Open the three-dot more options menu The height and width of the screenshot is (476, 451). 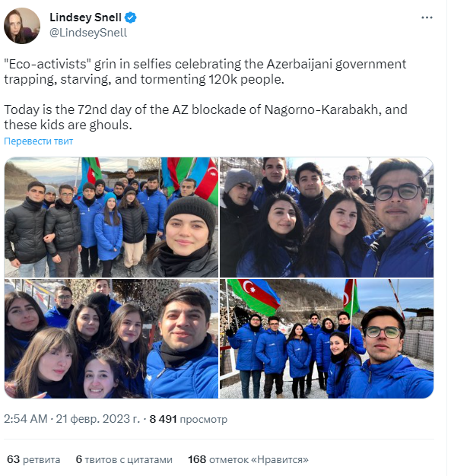[x=427, y=17]
